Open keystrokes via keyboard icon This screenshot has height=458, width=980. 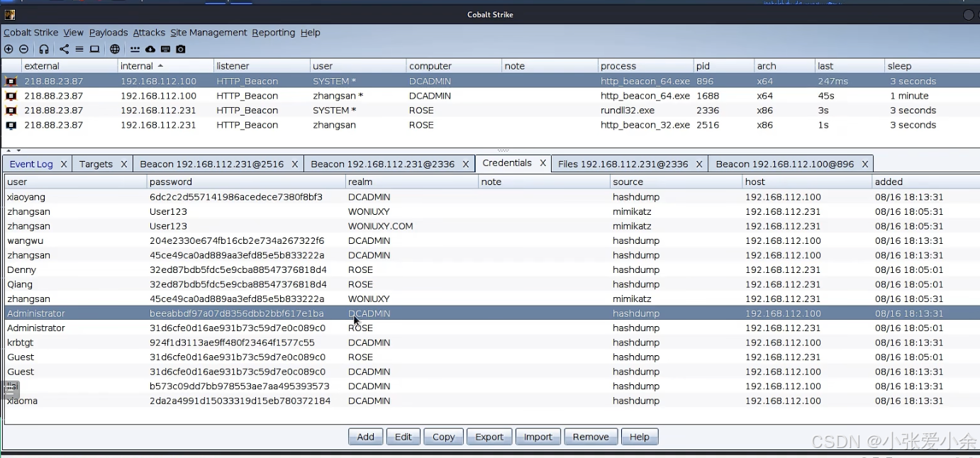(x=165, y=49)
